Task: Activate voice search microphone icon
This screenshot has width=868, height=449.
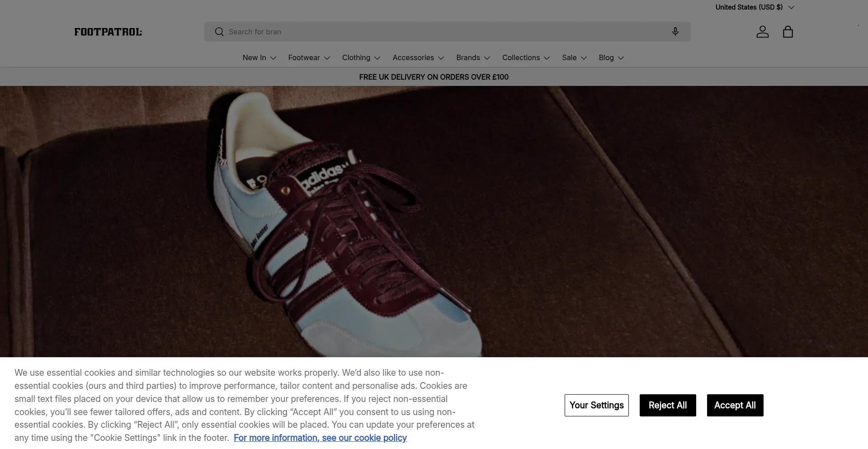Action: click(675, 32)
